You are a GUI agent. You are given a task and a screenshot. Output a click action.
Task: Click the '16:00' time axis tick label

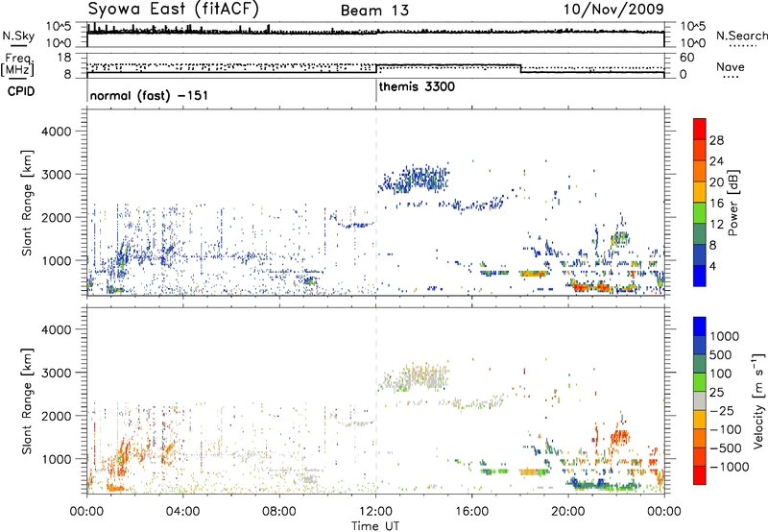click(x=471, y=512)
